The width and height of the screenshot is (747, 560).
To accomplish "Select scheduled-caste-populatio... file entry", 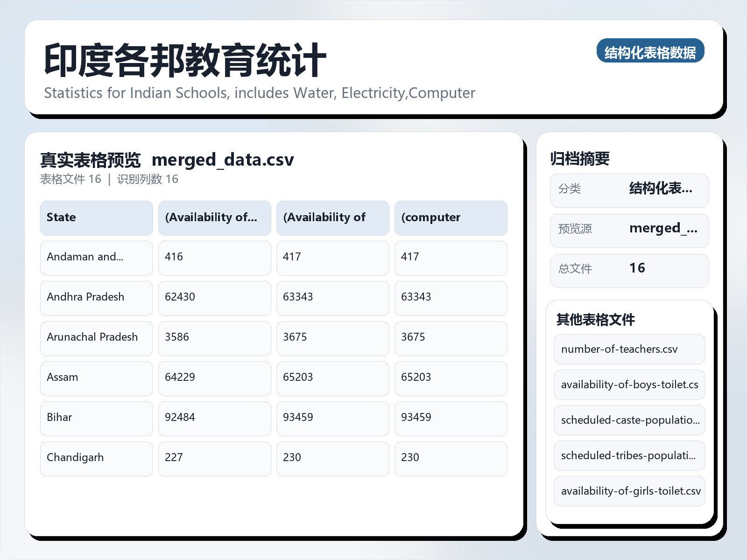I will (x=629, y=420).
